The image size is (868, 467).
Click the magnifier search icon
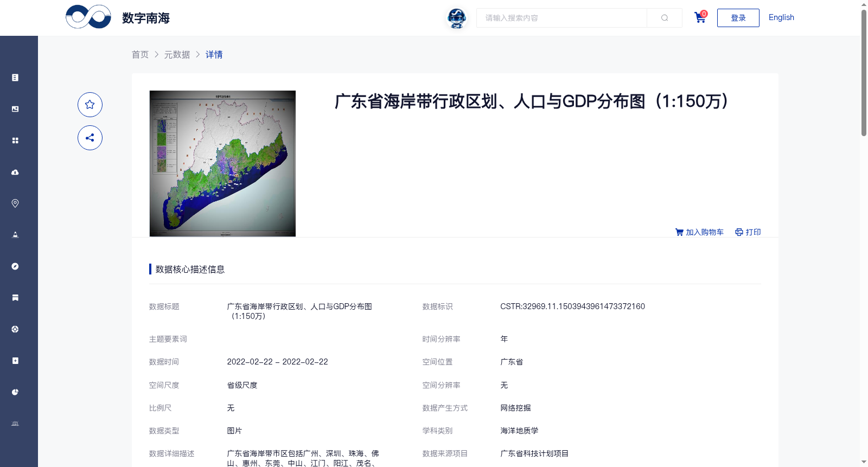tap(665, 18)
